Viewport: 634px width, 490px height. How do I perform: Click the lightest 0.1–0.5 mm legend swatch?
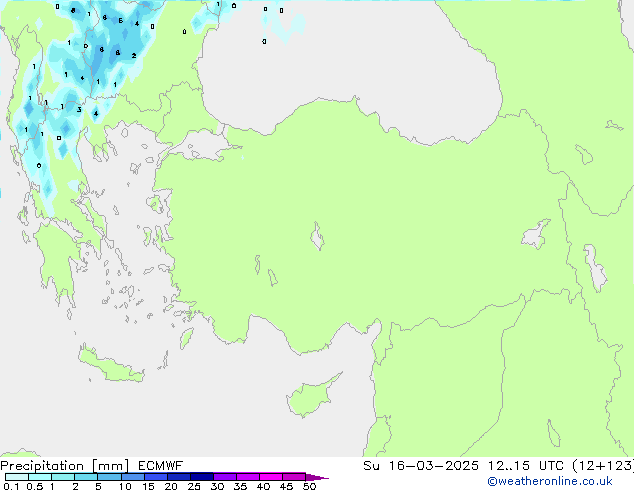pos(17,477)
